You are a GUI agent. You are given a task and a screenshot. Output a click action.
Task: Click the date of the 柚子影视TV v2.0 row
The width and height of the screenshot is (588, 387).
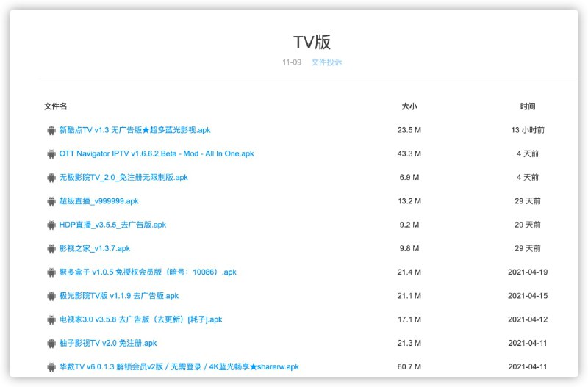tap(528, 343)
